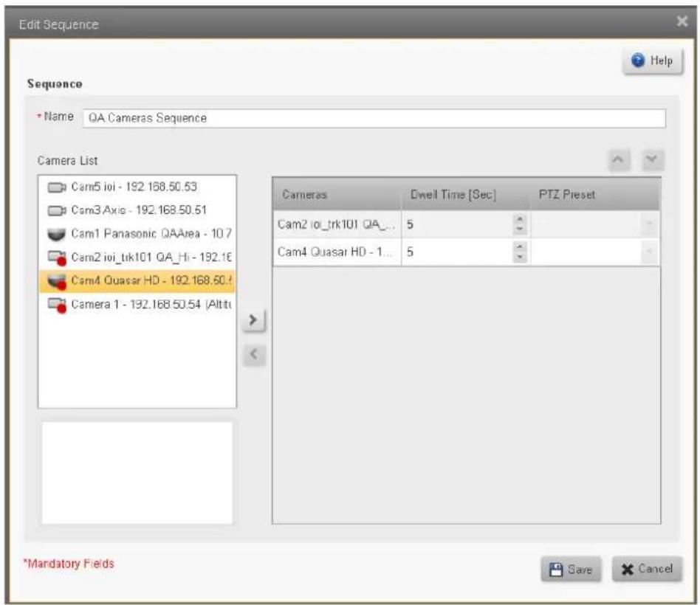This screenshot has height=605, width=700.
Task: Increase dwell time for Cam2 row
Action: [520, 220]
